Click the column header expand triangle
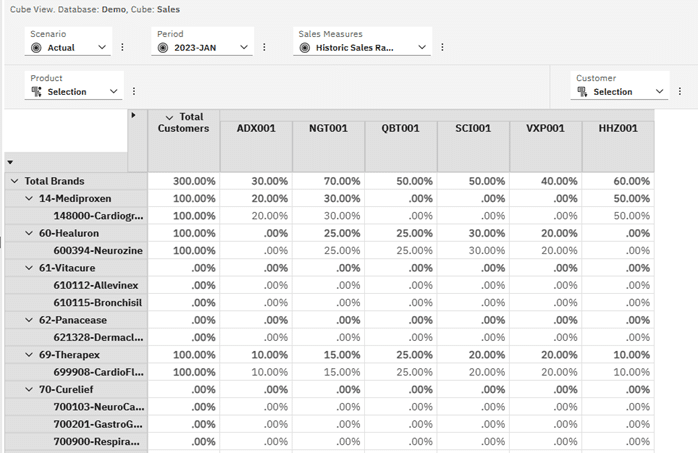Image resolution: width=698 pixels, height=453 pixels. pyautogui.click(x=133, y=115)
